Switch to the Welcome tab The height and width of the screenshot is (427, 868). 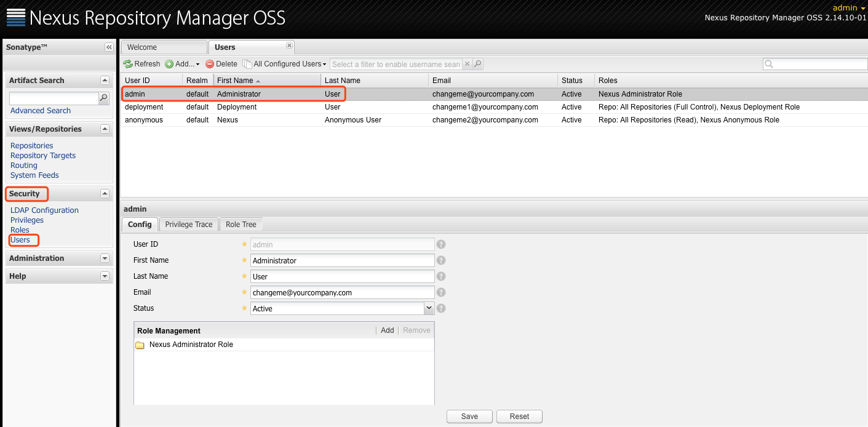click(164, 47)
